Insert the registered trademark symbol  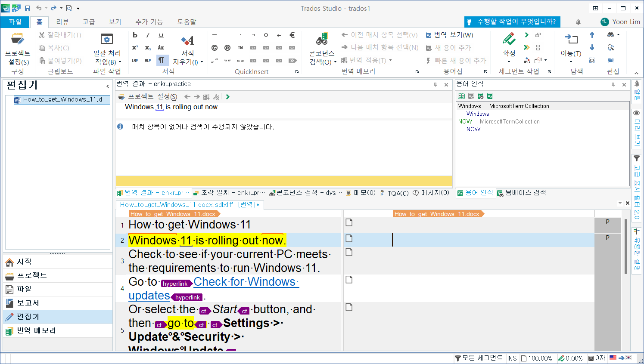227,48
